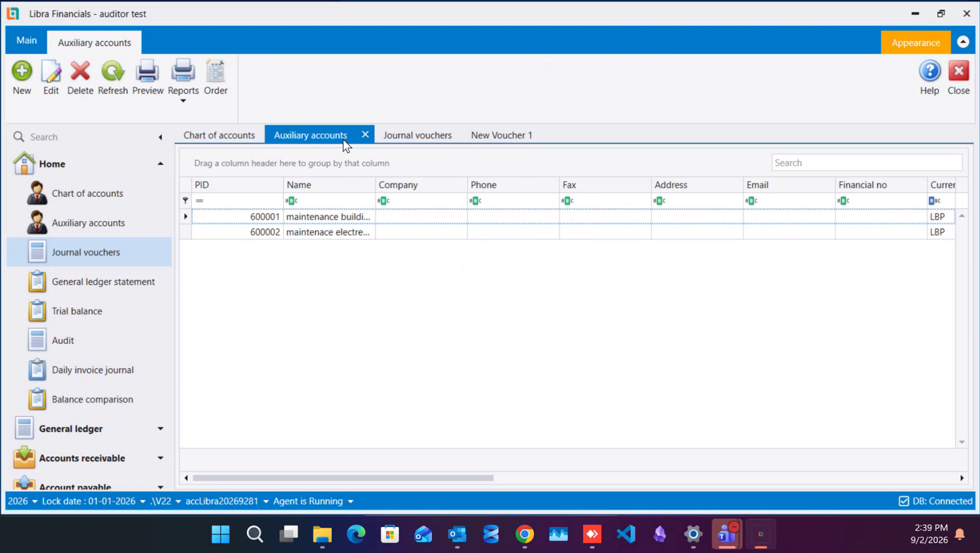Expand the General ledger section
980x553 pixels.
(160, 429)
